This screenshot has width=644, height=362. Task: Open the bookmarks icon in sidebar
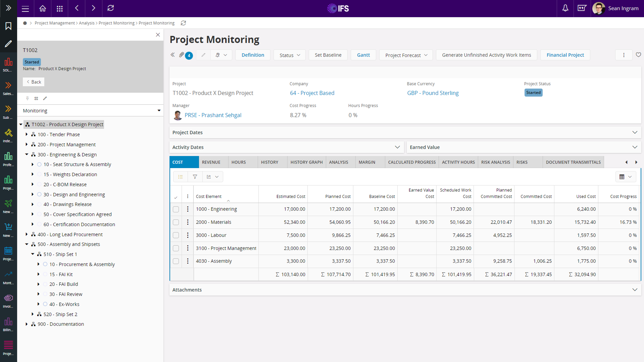pos(8,26)
